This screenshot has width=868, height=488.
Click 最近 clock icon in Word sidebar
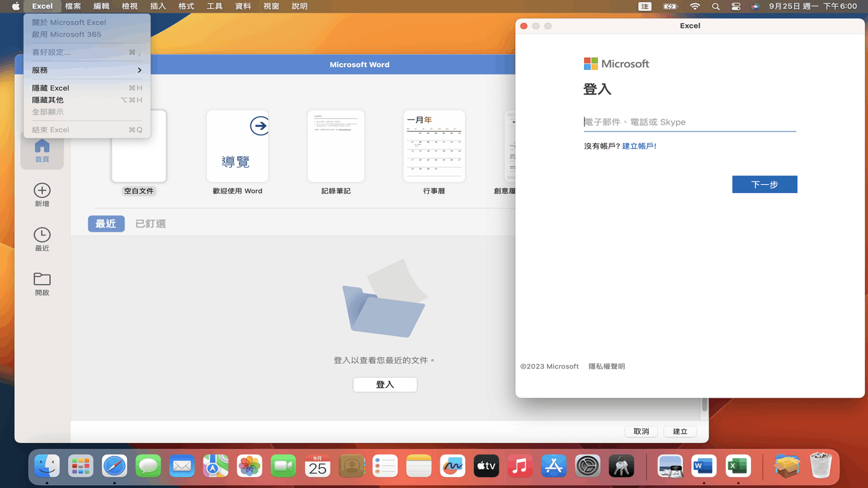42,240
